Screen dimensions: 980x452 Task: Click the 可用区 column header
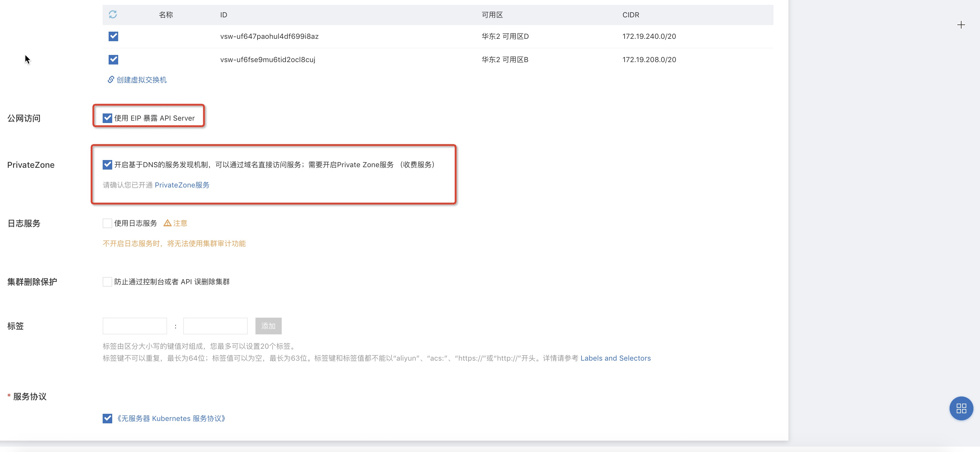click(x=492, y=14)
